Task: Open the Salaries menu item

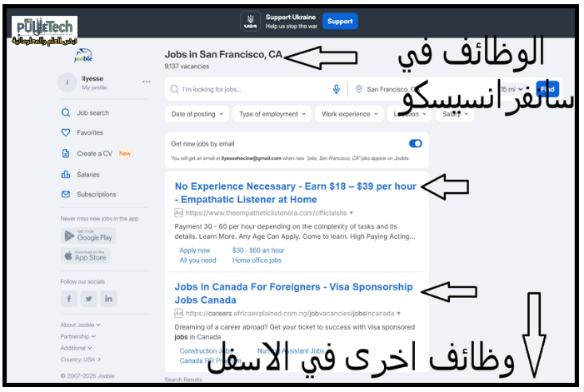Action: [x=88, y=175]
